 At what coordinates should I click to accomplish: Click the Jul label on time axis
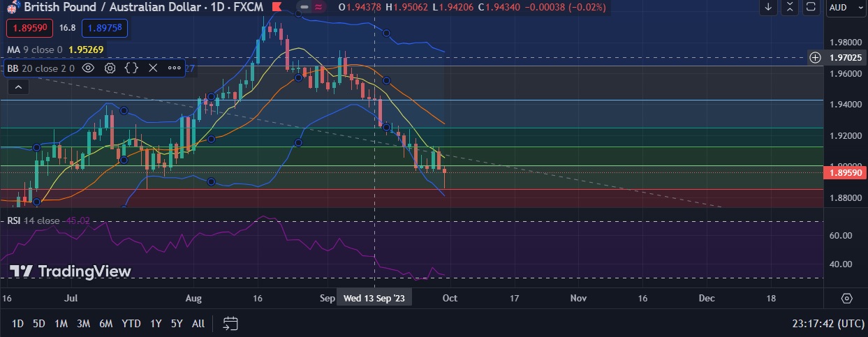[x=70, y=298]
